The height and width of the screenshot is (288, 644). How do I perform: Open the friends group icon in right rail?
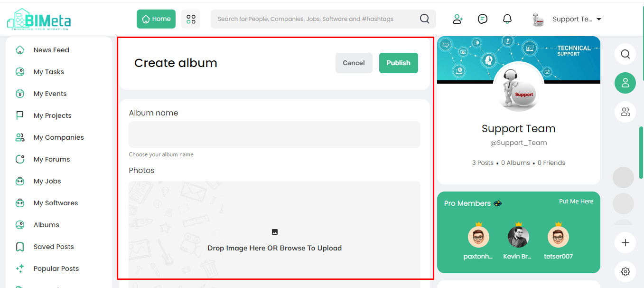(x=625, y=112)
